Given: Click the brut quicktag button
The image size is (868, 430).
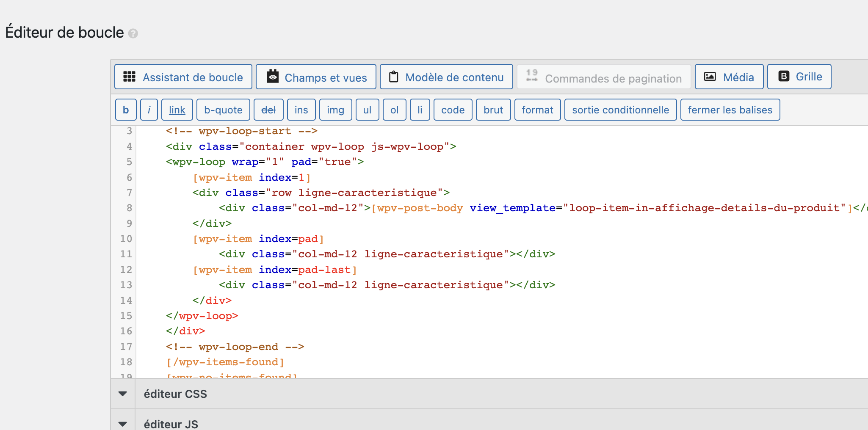Looking at the screenshot, I should 493,110.
